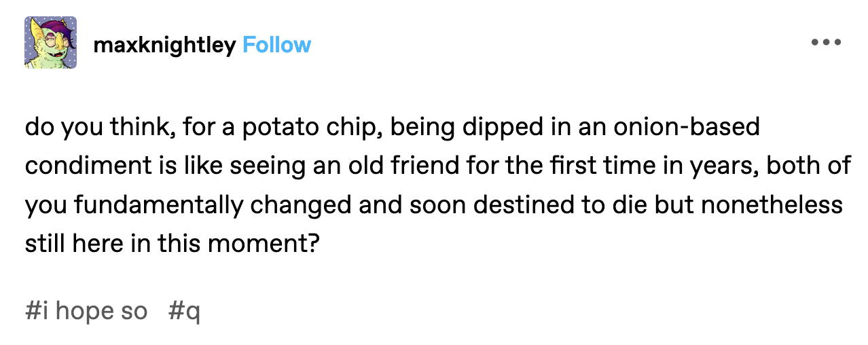
Task: Open the #i hope so tag
Action: coord(86,311)
